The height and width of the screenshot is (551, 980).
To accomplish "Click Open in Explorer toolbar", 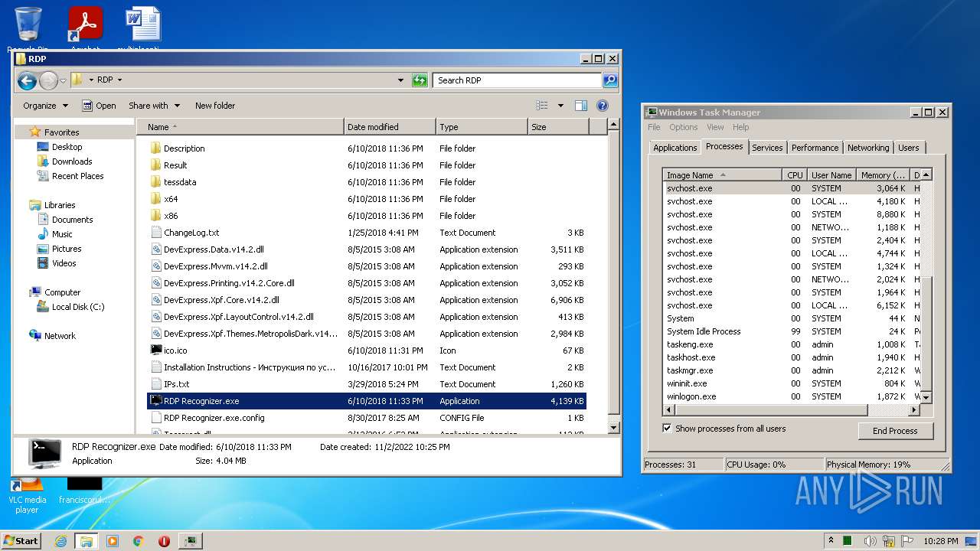I will pyautogui.click(x=100, y=106).
